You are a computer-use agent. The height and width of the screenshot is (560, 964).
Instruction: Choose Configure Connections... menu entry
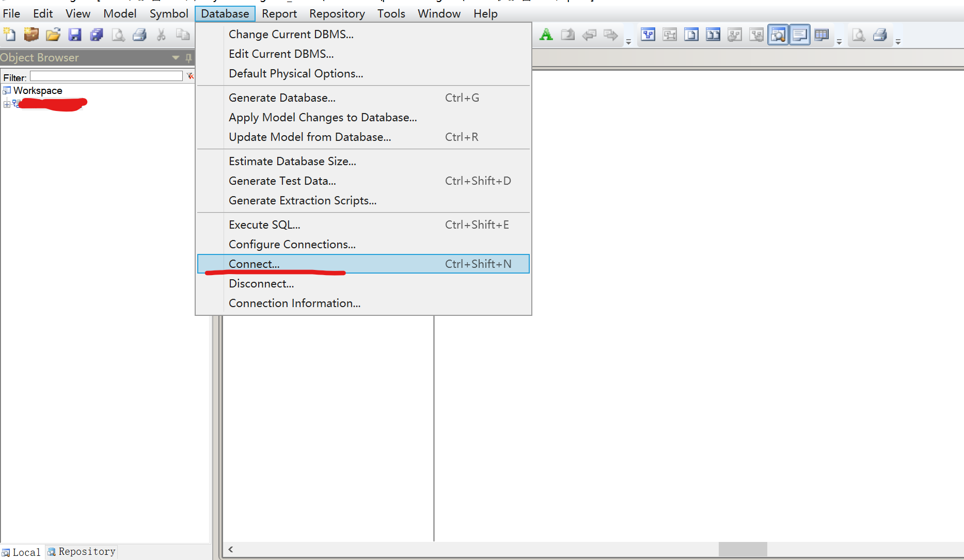[364, 244]
